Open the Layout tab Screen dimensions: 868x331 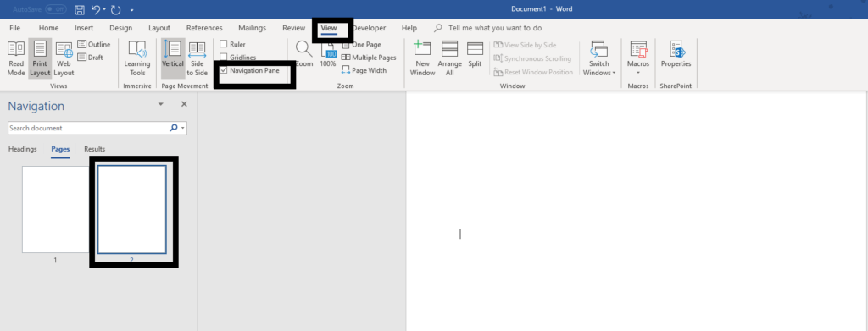159,28
